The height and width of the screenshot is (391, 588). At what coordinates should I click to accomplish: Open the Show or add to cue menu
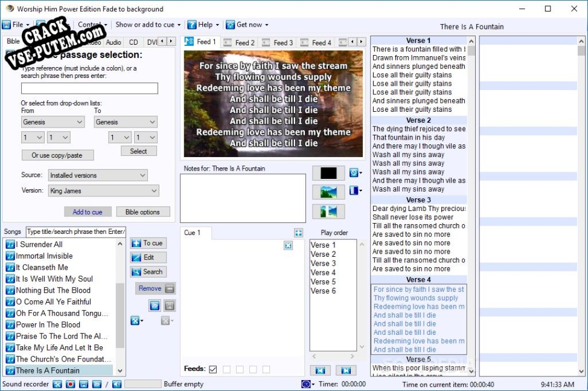point(148,25)
